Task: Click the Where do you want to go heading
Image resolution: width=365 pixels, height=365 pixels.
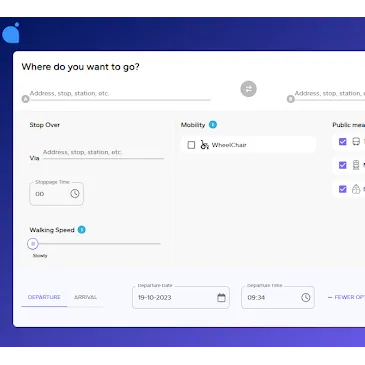Action: click(x=80, y=67)
